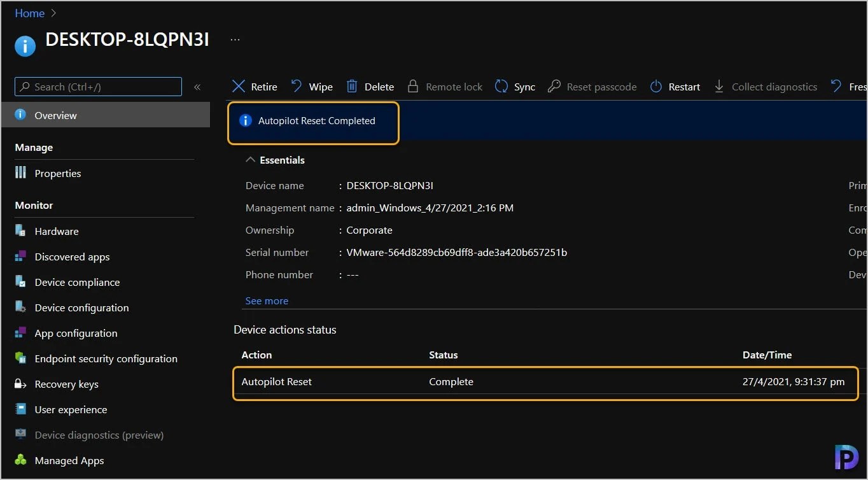
Task: Click the Endpoint security configuration shield icon
Action: 21,358
